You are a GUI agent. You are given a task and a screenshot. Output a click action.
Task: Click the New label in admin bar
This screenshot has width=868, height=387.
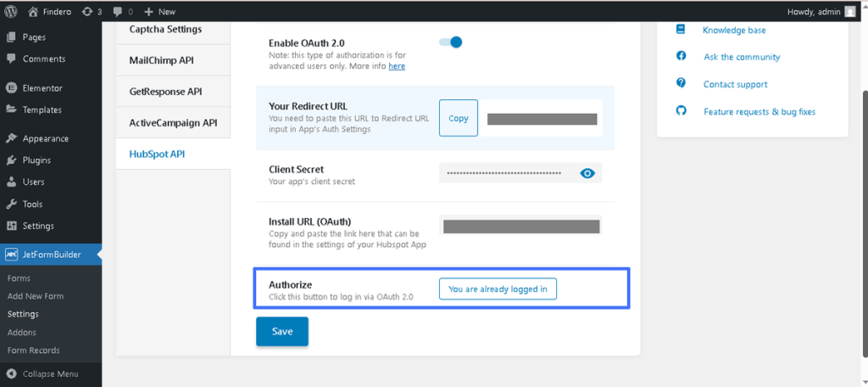click(x=167, y=12)
